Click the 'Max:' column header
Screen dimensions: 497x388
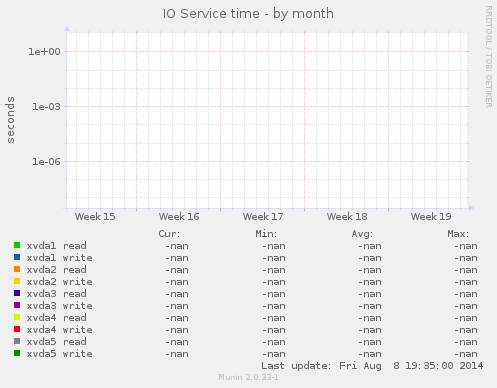pos(458,234)
